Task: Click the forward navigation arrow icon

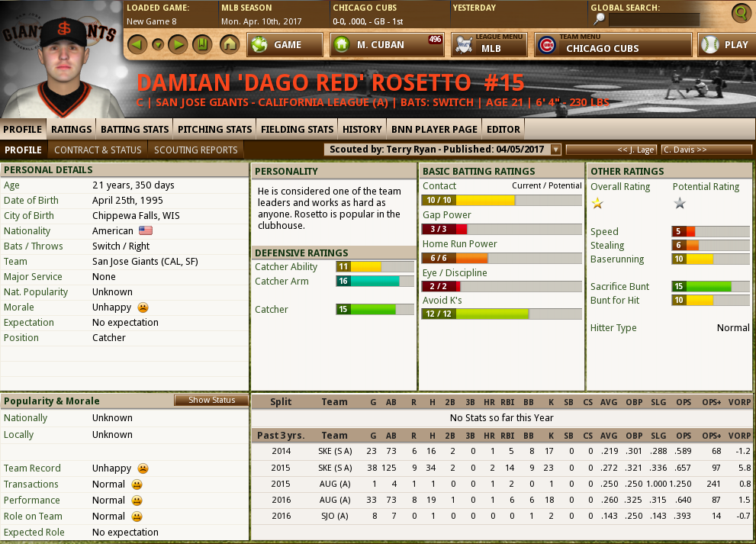Action: 177,44
